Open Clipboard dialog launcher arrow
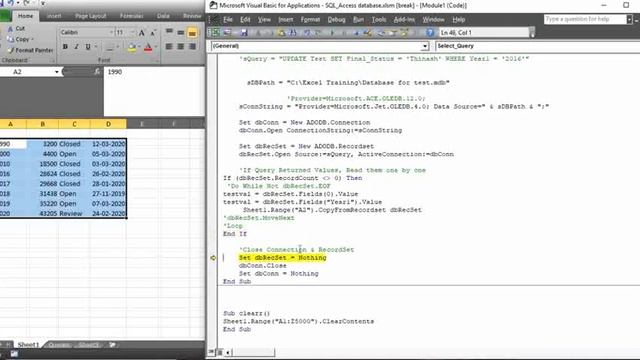The image size is (640, 360). pyautogui.click(x=53, y=61)
